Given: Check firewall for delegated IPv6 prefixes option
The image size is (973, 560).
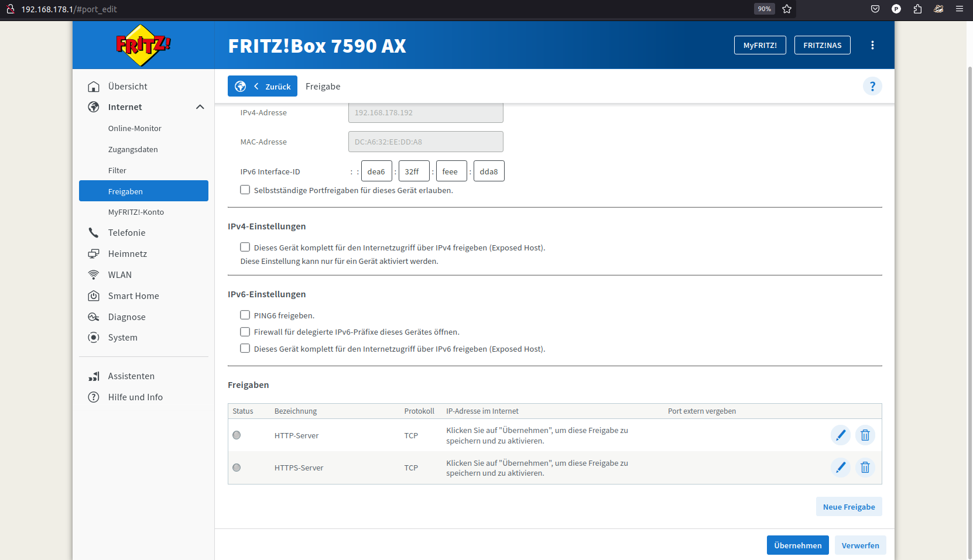Looking at the screenshot, I should [x=245, y=332].
